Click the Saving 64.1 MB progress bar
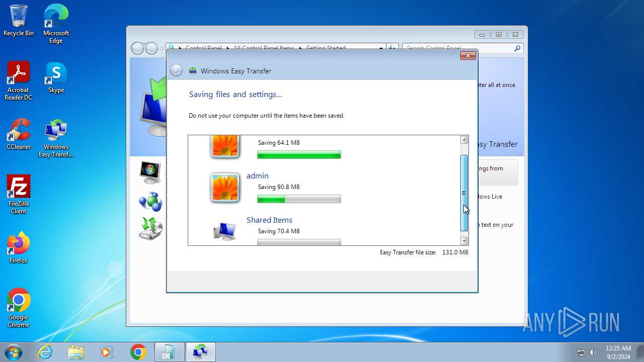Image resolution: width=644 pixels, height=362 pixels. [x=299, y=155]
